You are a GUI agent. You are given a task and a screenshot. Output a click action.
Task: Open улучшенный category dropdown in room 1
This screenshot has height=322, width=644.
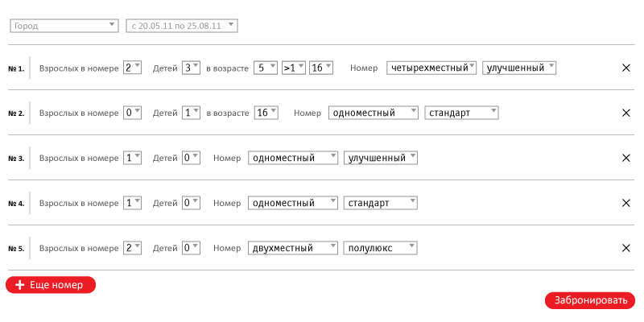coord(519,68)
